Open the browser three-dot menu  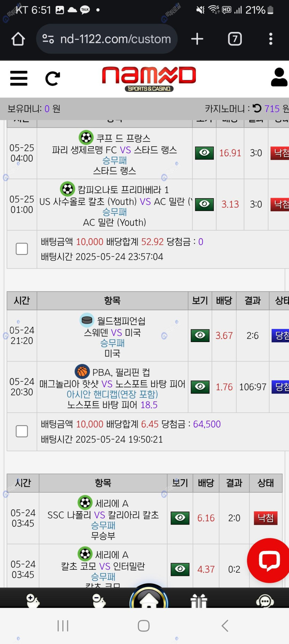tap(271, 39)
